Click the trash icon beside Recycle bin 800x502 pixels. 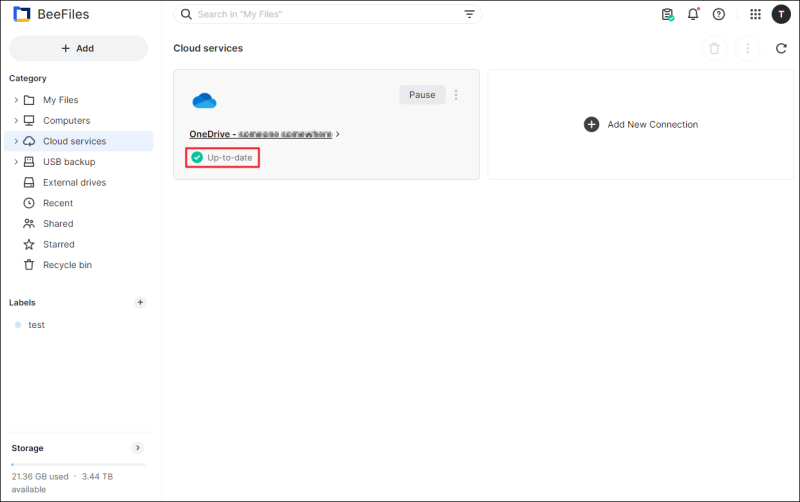click(x=29, y=265)
